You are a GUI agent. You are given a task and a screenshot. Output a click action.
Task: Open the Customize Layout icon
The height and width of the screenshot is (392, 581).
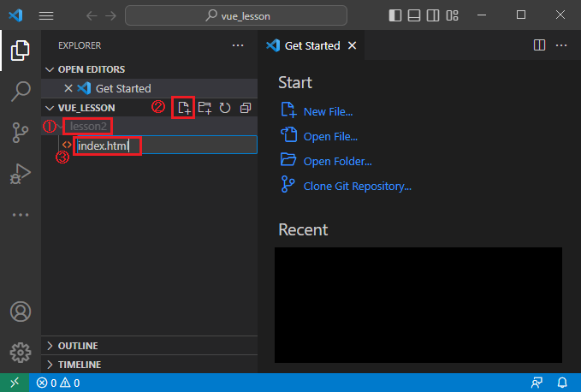pos(452,15)
